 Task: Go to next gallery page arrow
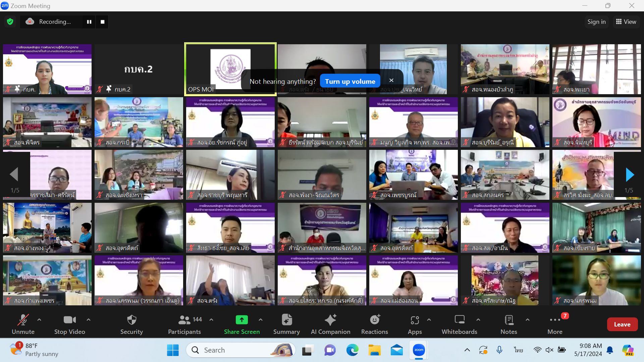coord(630,175)
